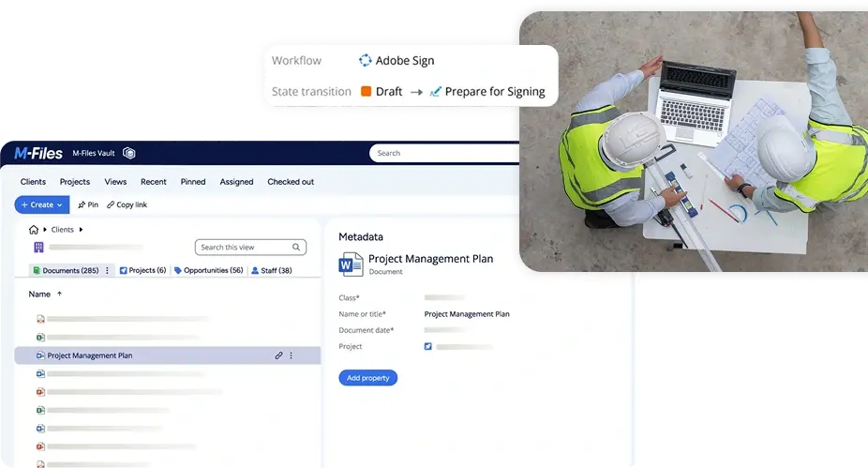Open the Clients menu item
Screen dimensions: 868x468
[33, 182]
